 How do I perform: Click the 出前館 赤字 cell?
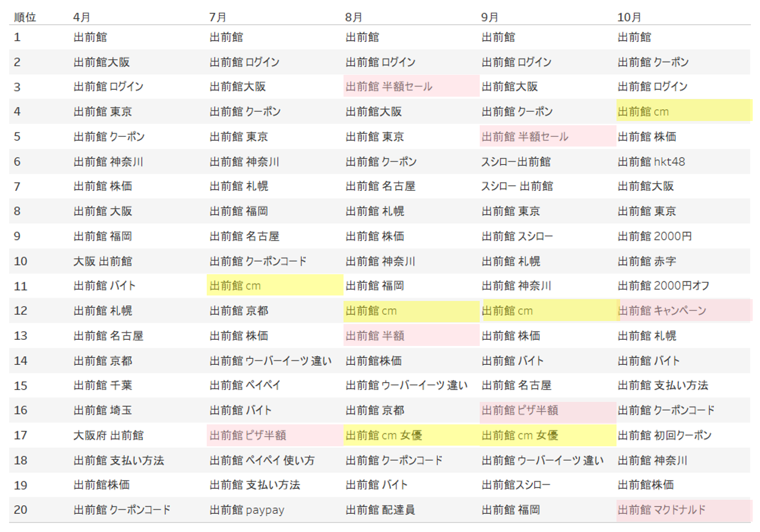click(x=647, y=261)
